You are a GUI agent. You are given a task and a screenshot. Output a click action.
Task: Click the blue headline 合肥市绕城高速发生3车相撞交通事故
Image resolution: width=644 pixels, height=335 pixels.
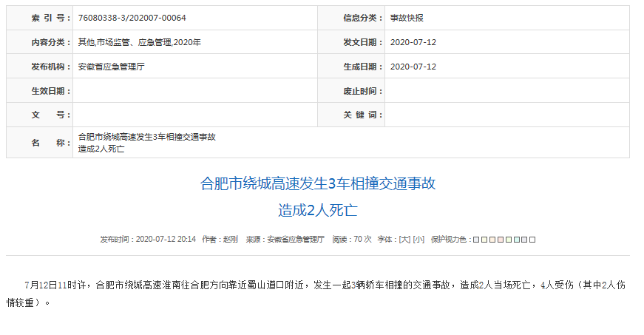pos(318,183)
